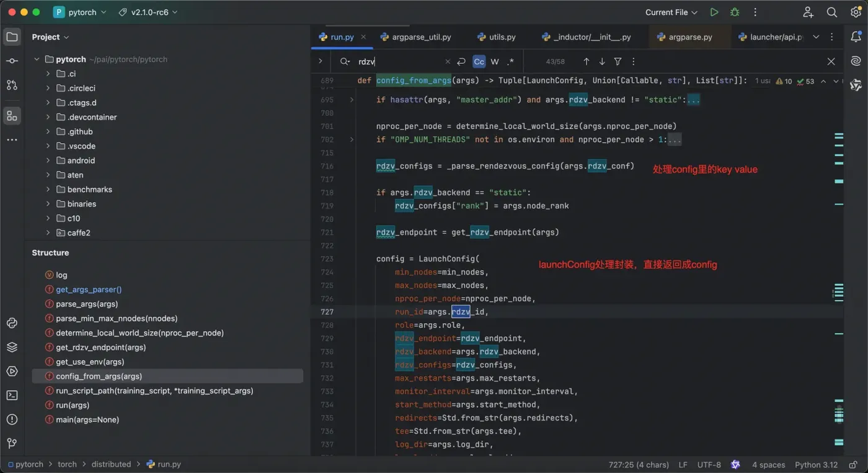This screenshot has height=473, width=868.
Task: Open the Services tool window
Action: [x=12, y=371]
